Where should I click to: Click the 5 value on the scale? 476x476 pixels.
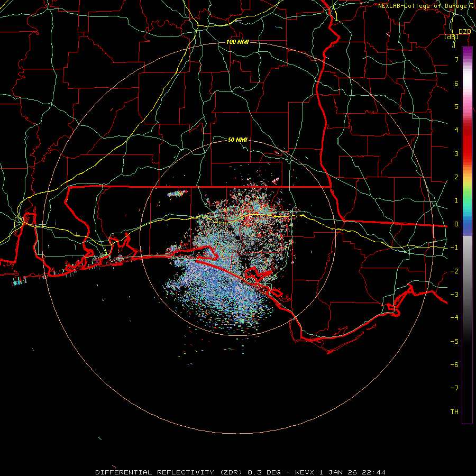pos(456,106)
